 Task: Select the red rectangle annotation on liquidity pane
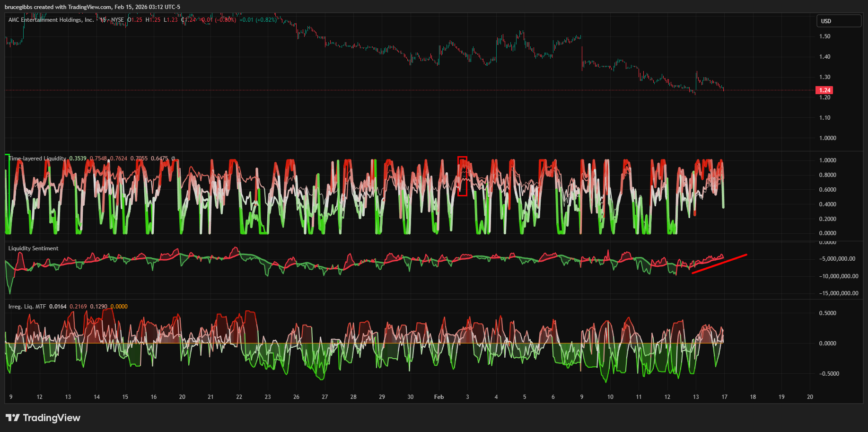[x=462, y=176]
